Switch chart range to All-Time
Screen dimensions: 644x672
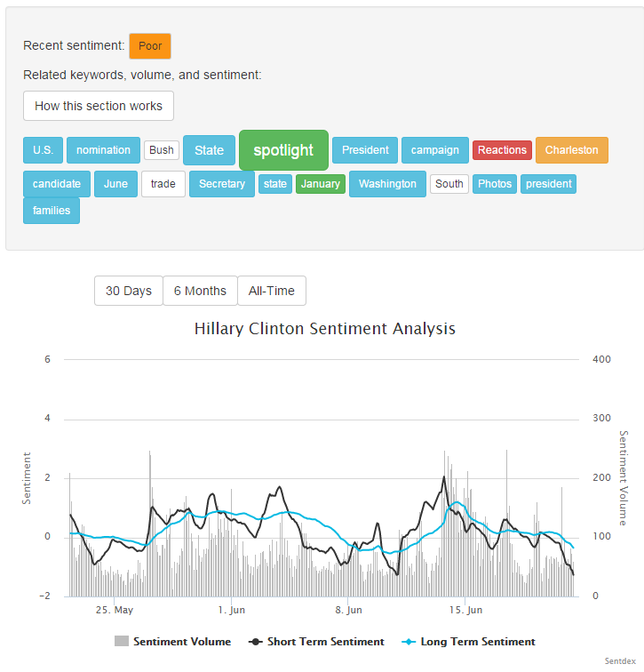(272, 291)
